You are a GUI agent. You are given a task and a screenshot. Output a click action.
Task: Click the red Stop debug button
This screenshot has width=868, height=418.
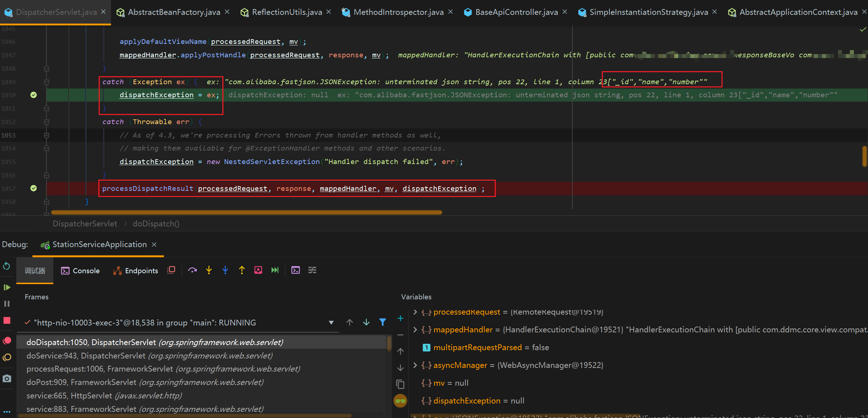tap(7, 320)
